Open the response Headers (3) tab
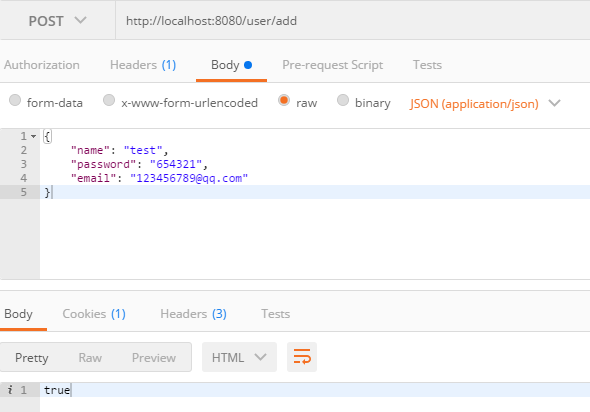 coord(193,314)
